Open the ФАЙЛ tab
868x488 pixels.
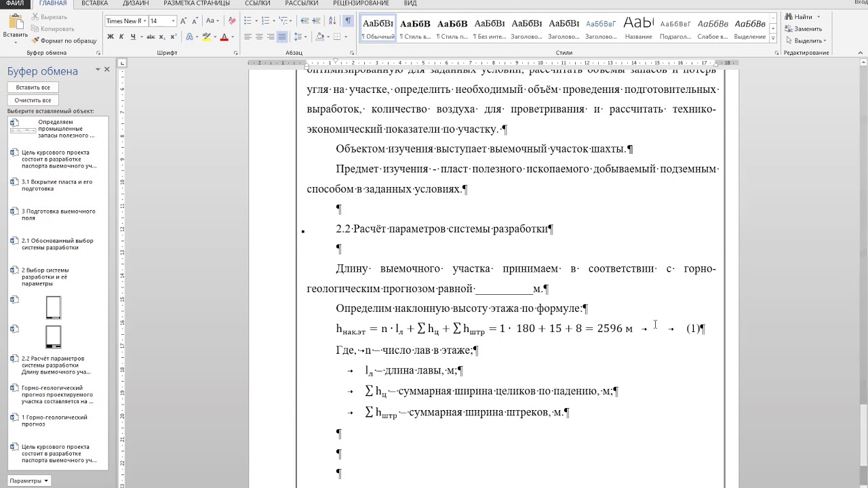(x=15, y=3)
